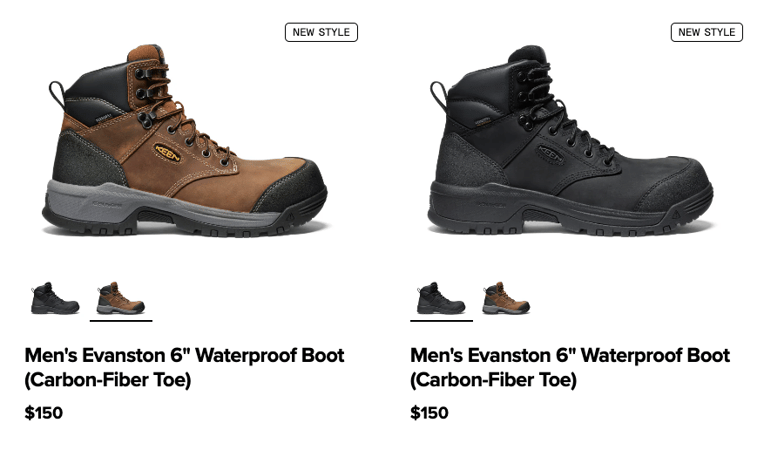
Task: Select black color swatch under the brown boot
Action: pos(55,298)
